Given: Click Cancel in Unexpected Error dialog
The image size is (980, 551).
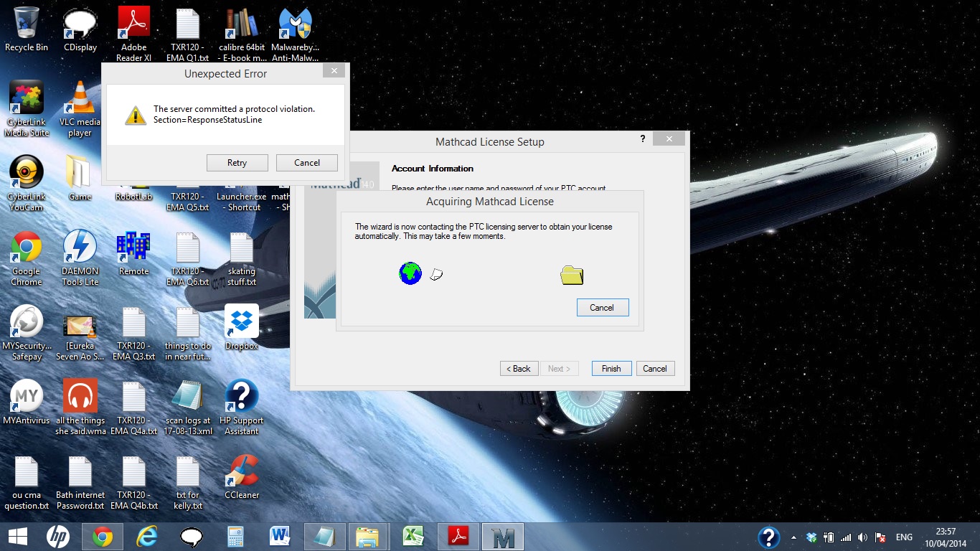Looking at the screenshot, I should (307, 163).
